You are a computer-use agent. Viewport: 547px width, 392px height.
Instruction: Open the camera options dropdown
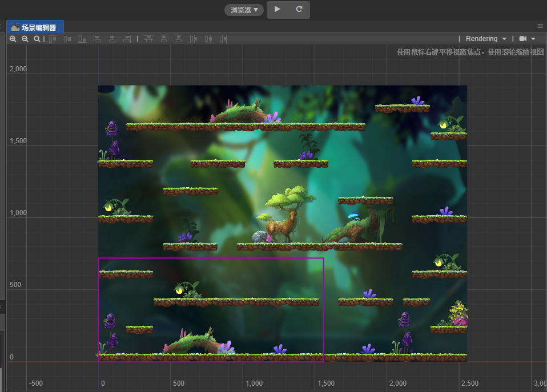pos(527,39)
